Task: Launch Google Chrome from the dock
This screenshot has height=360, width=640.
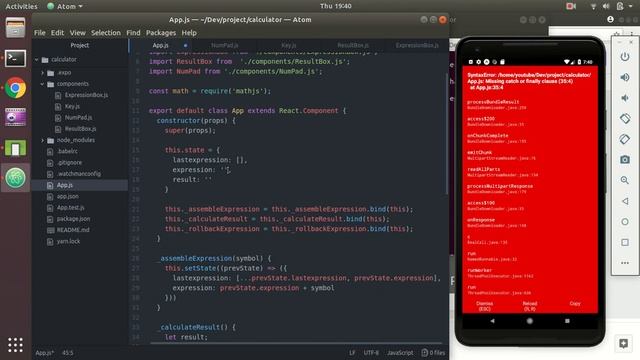Action: pos(16,88)
